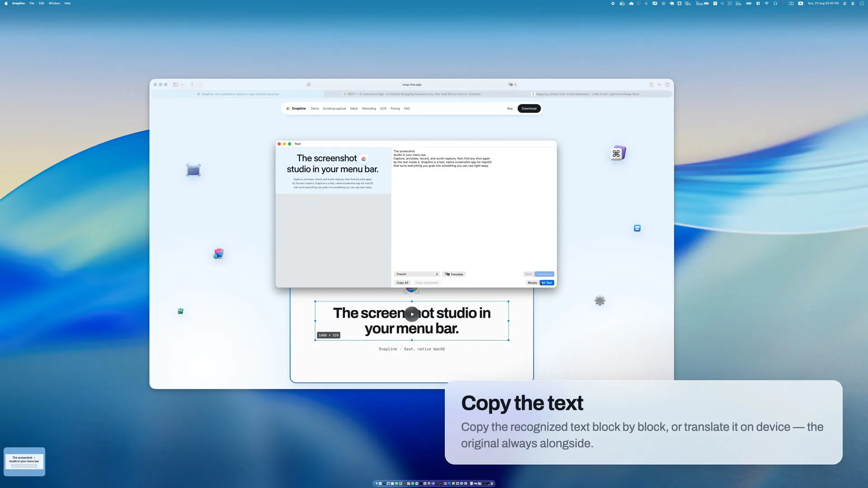Go forward in Safari
Screen dimensions: 868x488
point(200,84)
